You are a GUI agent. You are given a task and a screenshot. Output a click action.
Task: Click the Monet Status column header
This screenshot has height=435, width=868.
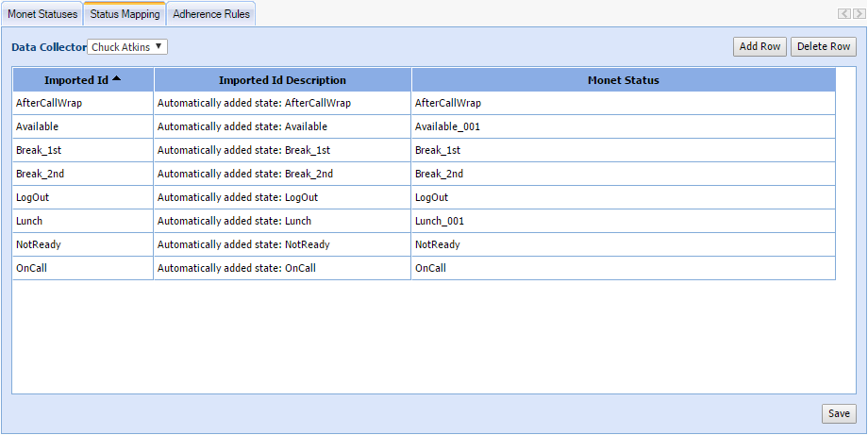623,80
